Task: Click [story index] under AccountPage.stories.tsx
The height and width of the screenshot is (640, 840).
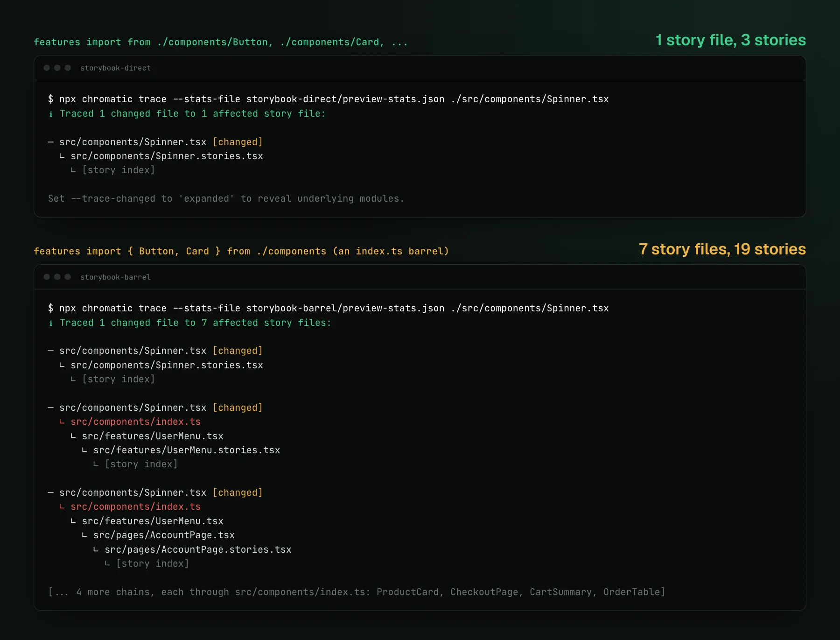Action: pyautogui.click(x=153, y=564)
